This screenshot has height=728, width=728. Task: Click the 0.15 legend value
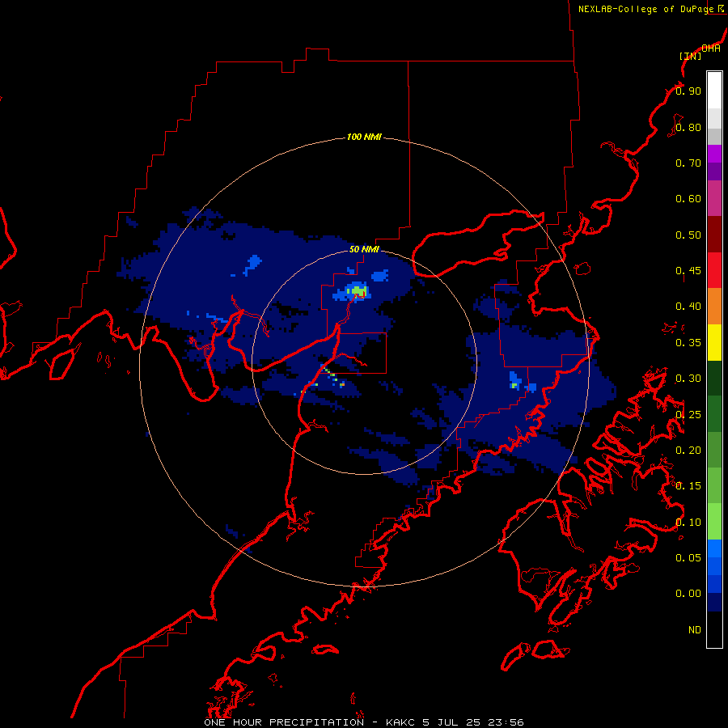(x=688, y=486)
